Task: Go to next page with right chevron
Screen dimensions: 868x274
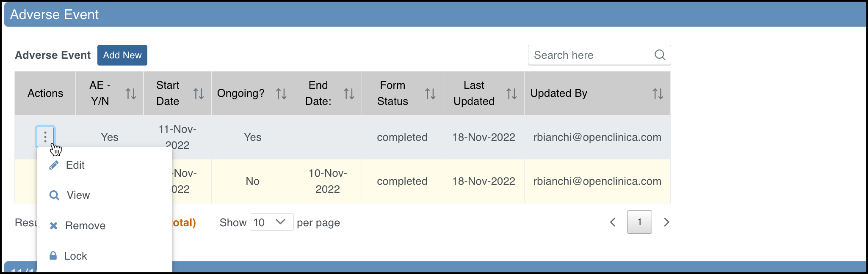Action: click(666, 222)
